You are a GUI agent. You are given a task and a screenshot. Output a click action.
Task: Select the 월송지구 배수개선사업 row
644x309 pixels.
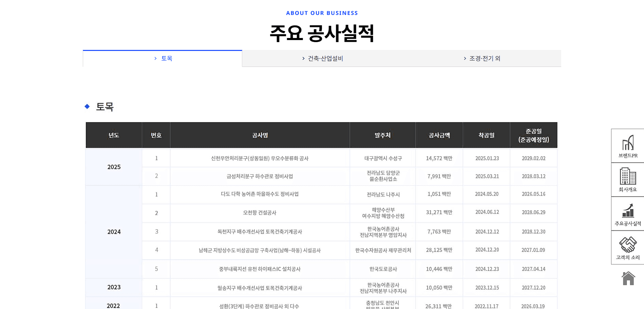[260, 287]
